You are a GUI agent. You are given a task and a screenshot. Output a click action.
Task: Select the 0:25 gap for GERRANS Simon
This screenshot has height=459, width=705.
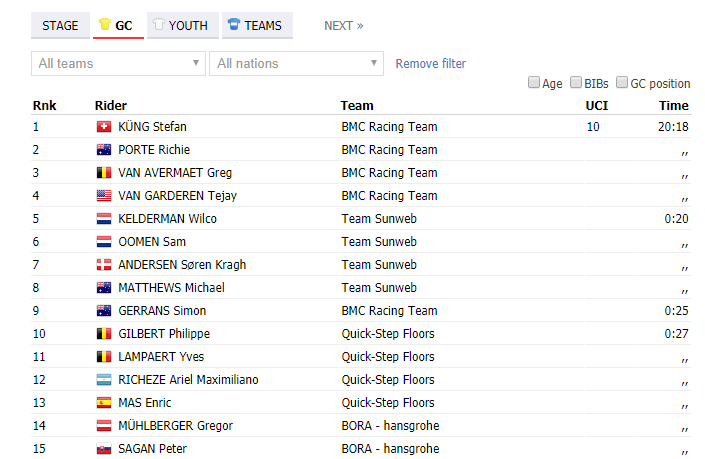[x=676, y=311]
